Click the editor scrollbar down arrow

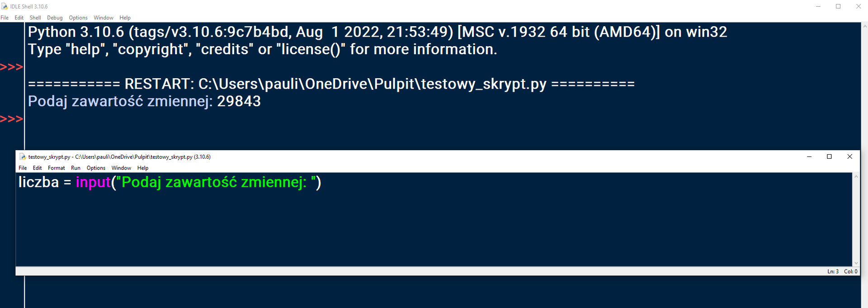[x=856, y=263]
